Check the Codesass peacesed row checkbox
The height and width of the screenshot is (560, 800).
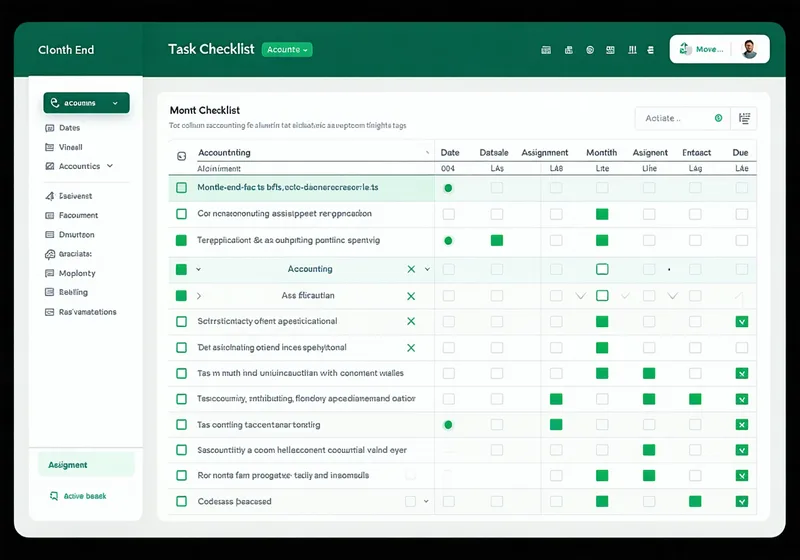pos(181,501)
